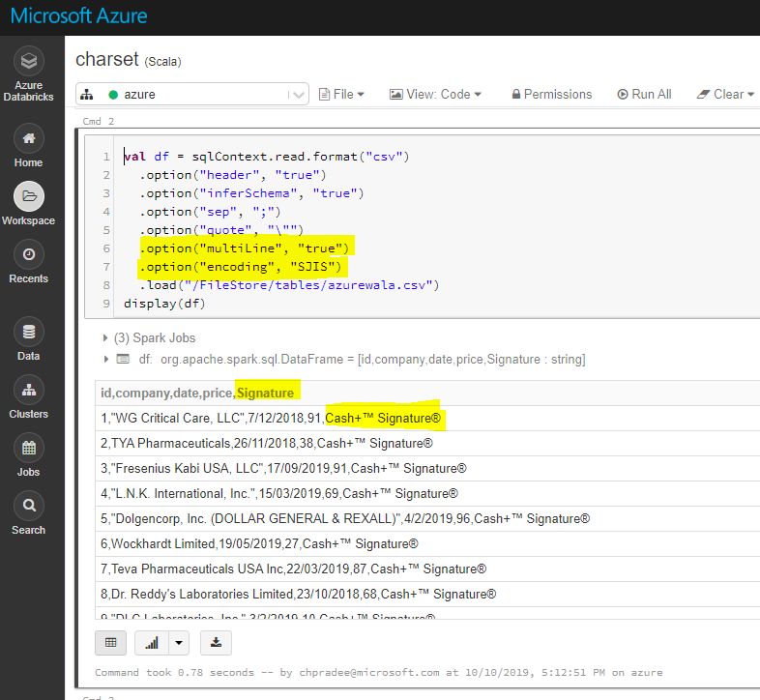Open the File menu
This screenshot has height=700, width=760.
coord(341,94)
